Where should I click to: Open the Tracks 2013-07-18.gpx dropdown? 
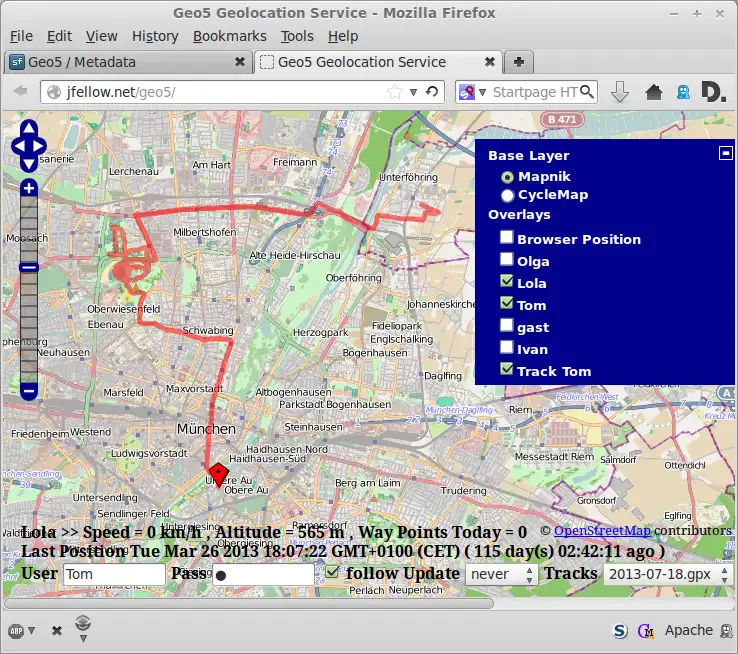click(x=664, y=574)
